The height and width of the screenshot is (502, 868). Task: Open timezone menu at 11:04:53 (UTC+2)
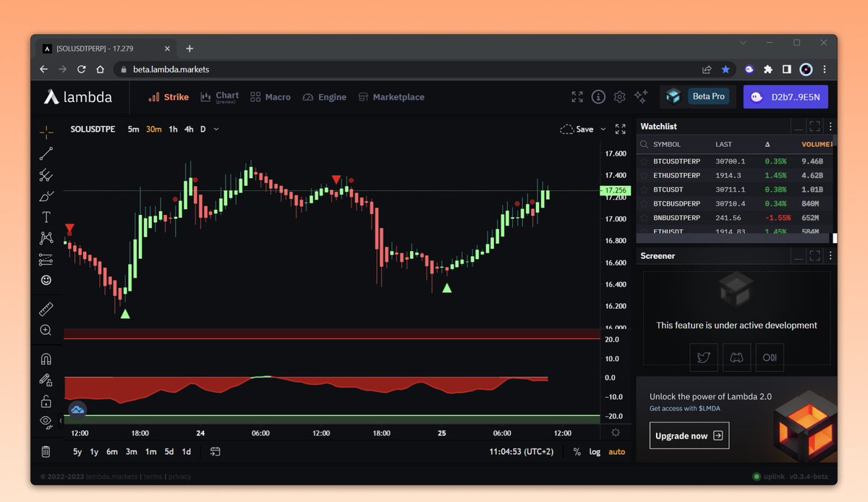point(523,451)
